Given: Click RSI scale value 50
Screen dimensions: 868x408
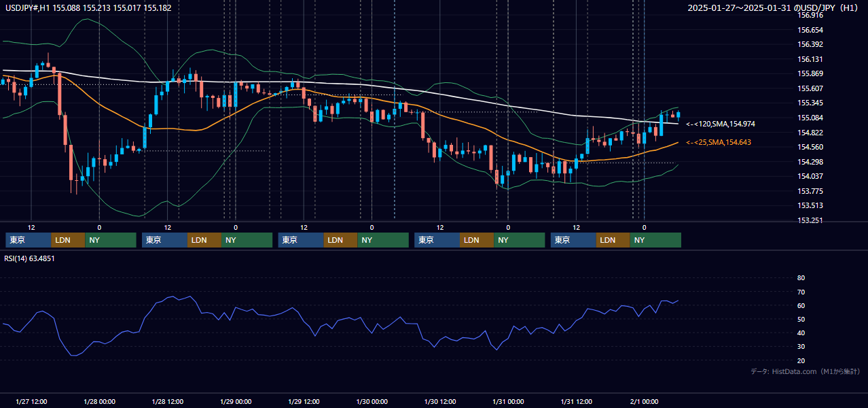Looking at the screenshot, I should pyautogui.click(x=801, y=319).
